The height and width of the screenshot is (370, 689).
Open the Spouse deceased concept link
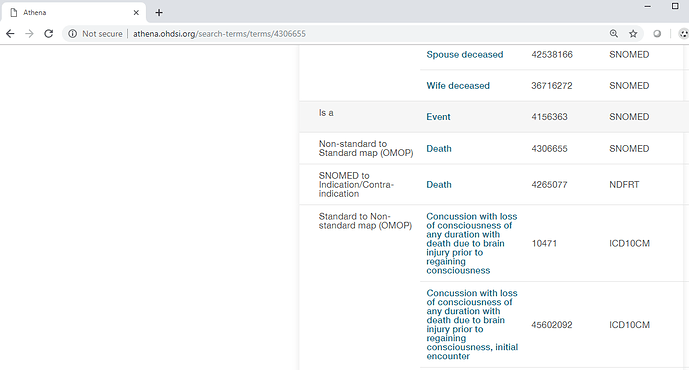tap(465, 54)
